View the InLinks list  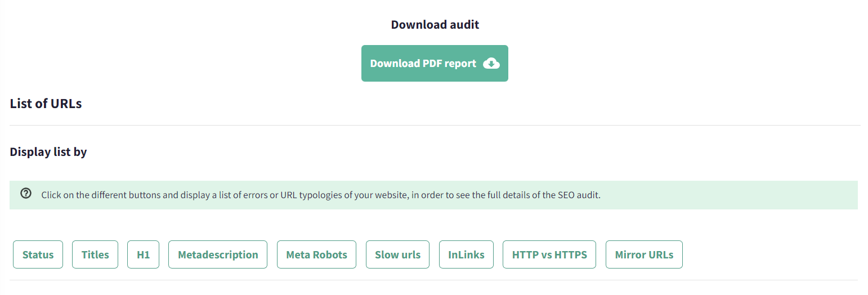pyautogui.click(x=466, y=254)
